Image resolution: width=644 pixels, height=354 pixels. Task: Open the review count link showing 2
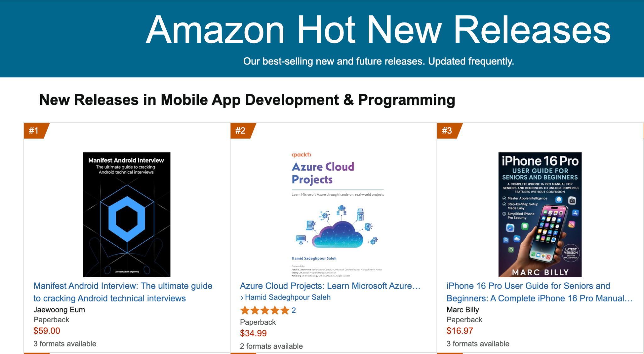[x=293, y=310]
